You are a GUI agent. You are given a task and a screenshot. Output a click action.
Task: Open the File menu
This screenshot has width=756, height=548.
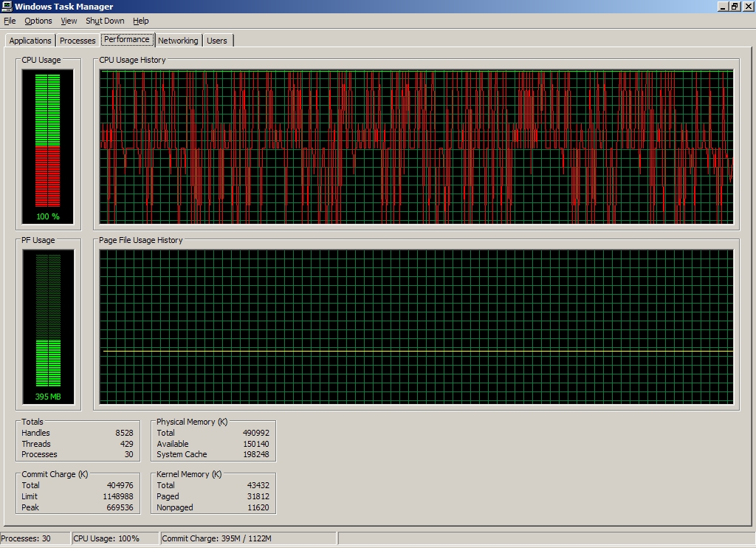tap(10, 21)
